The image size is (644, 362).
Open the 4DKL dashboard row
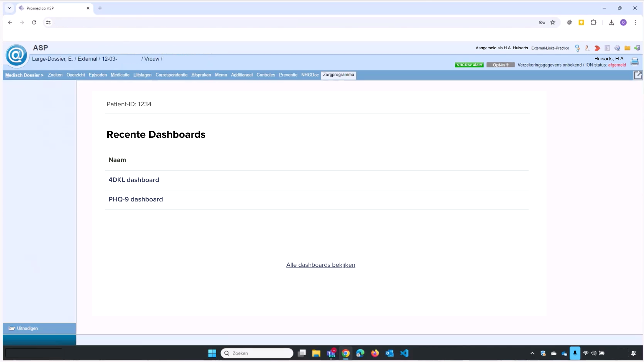point(317,180)
